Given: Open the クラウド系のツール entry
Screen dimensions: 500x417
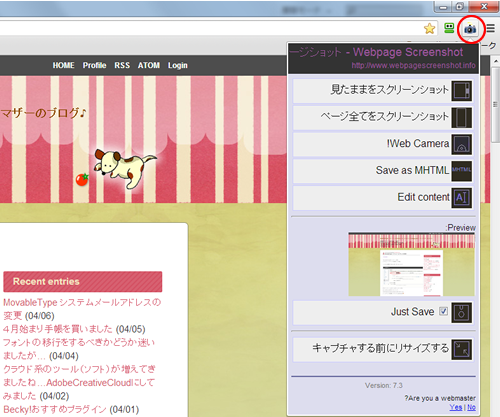Looking at the screenshot, I should tap(79, 382).
